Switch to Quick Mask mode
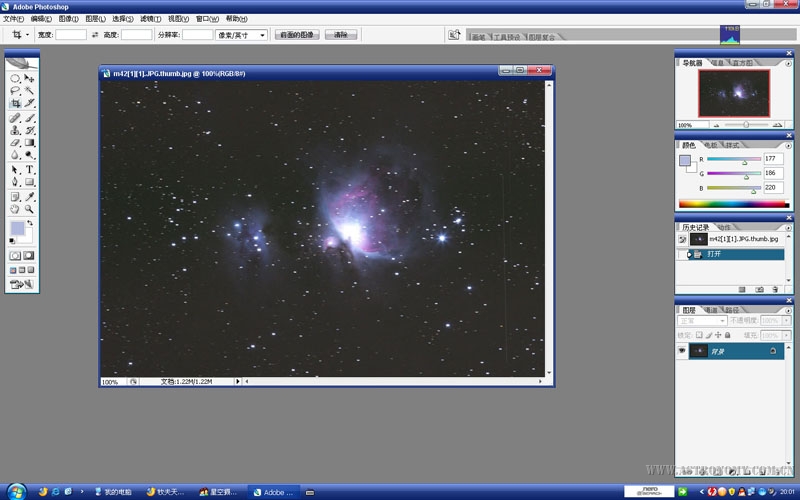This screenshot has width=800, height=500. tap(29, 256)
